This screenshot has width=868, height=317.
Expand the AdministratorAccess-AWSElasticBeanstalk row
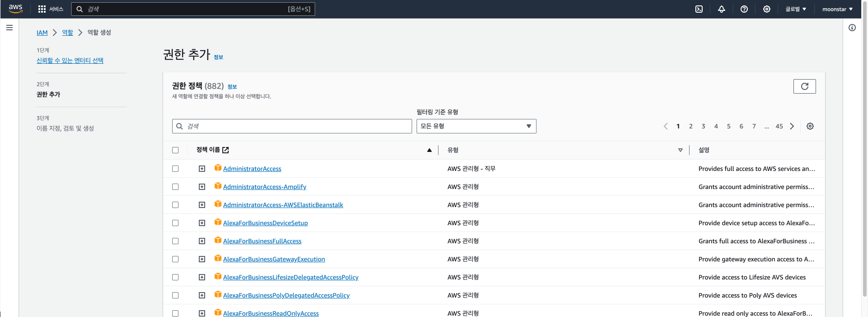(202, 205)
